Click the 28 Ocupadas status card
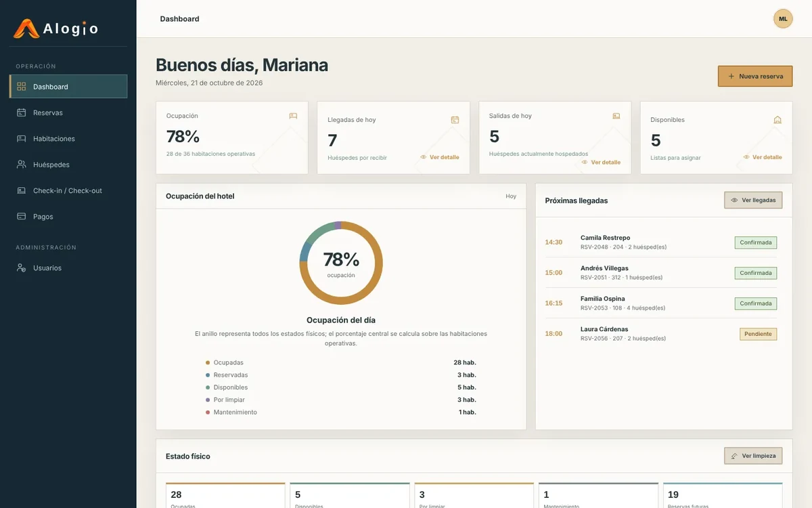This screenshot has height=508, width=812. click(x=225, y=496)
